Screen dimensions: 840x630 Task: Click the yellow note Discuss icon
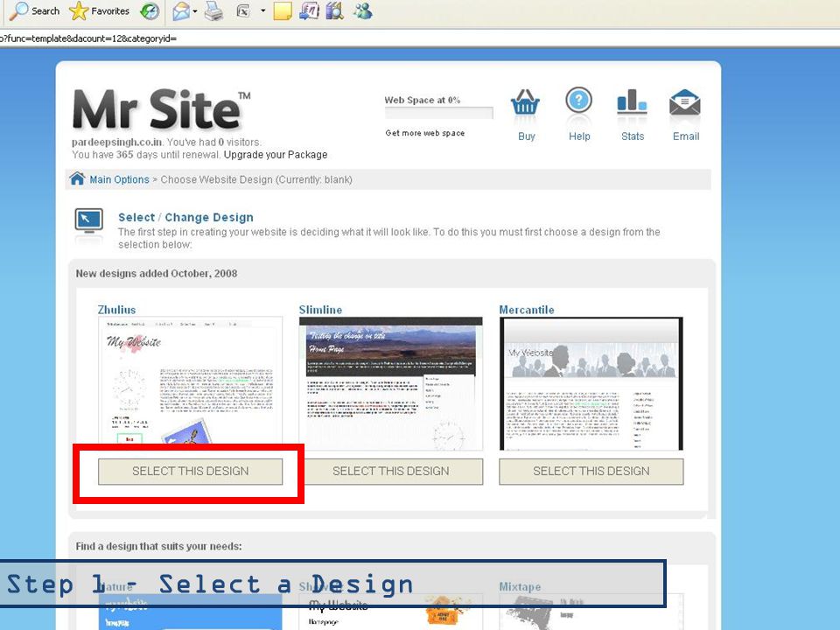pyautogui.click(x=283, y=11)
